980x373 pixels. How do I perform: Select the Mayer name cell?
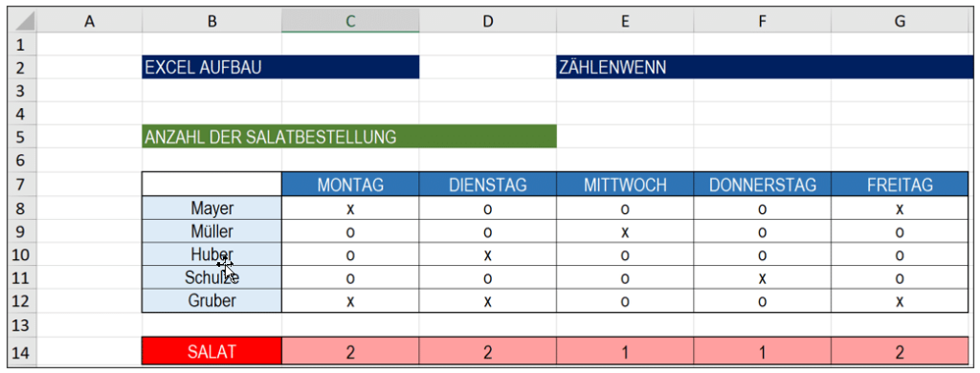point(212,208)
